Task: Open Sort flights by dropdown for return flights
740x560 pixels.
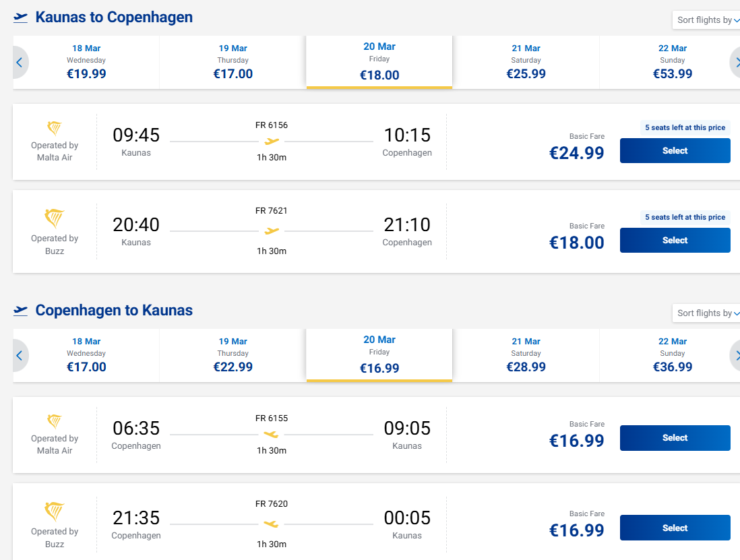Action: point(708,313)
